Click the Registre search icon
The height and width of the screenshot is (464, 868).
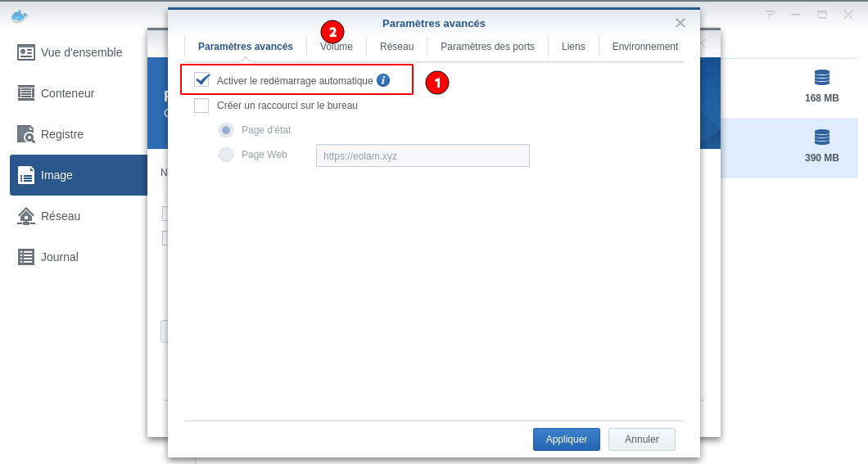click(x=26, y=134)
